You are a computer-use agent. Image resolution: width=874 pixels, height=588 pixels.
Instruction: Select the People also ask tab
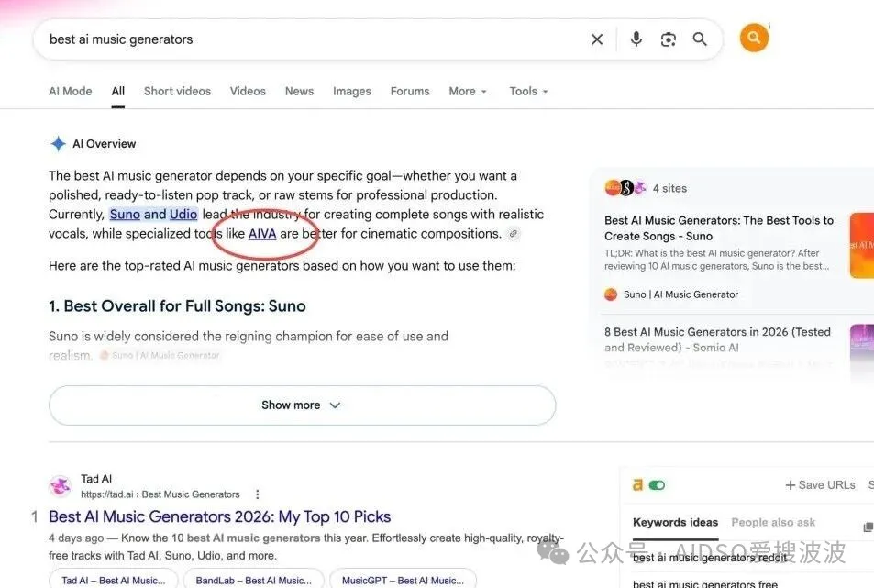[773, 522]
